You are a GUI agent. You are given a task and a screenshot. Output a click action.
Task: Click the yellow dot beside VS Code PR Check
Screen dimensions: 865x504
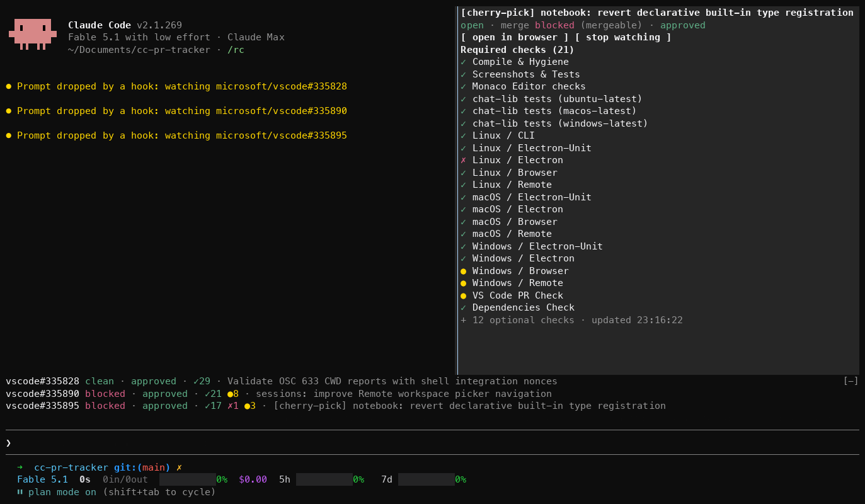point(463,295)
